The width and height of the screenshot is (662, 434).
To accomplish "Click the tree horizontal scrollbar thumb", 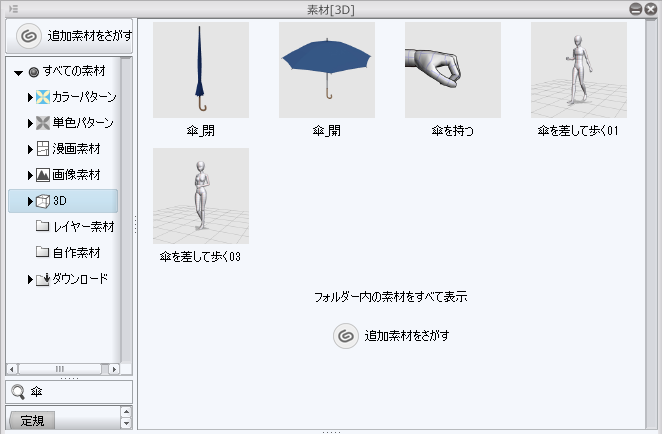I will click(60, 369).
